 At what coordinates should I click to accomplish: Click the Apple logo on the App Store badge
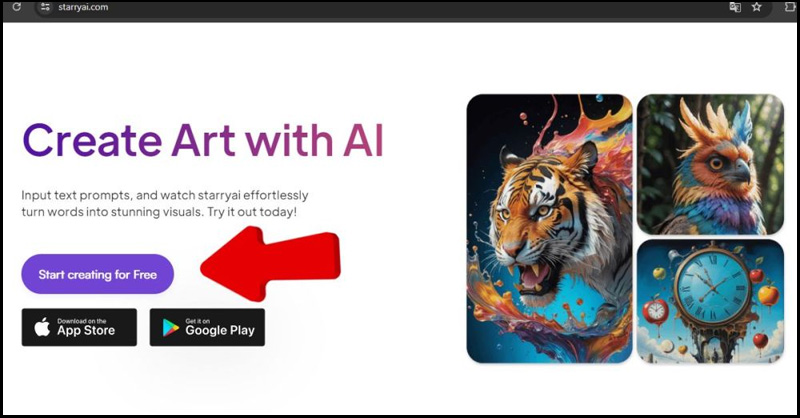[42, 327]
